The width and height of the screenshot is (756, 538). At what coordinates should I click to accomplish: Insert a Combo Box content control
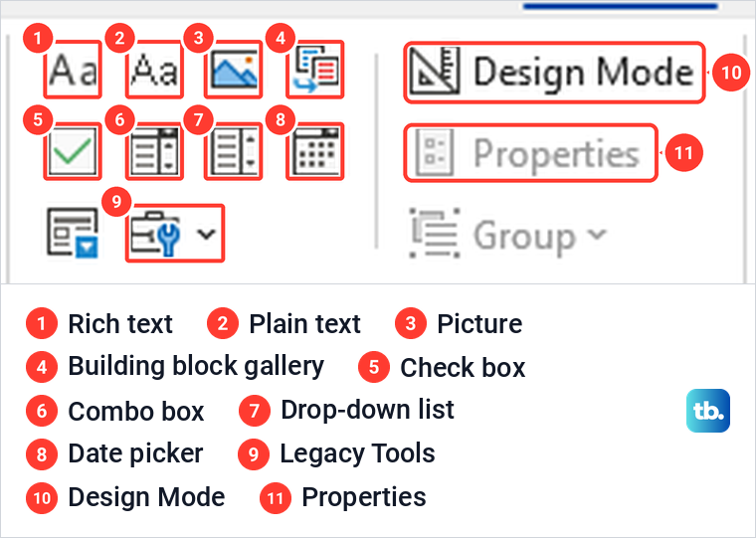click(155, 152)
